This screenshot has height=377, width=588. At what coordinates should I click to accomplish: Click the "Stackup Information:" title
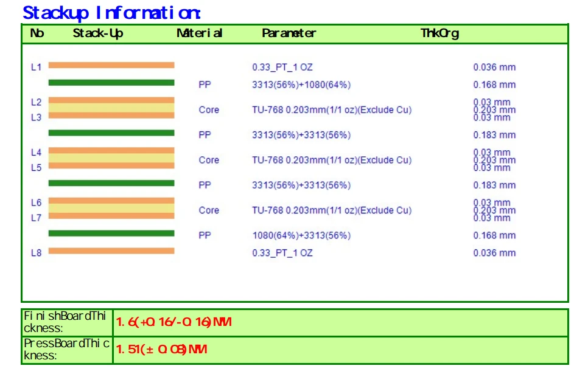[x=112, y=13]
